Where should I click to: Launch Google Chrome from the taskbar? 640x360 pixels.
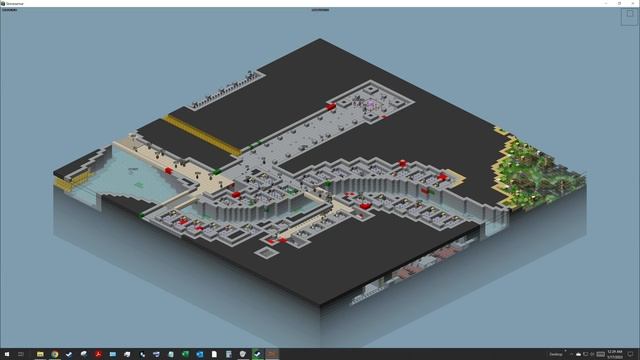[x=55, y=354]
